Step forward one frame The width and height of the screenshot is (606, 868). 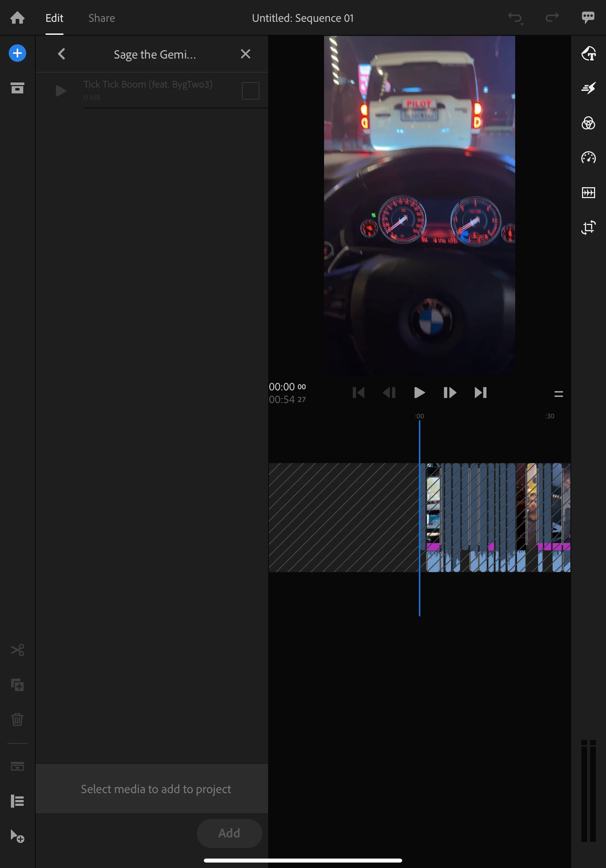pos(449,393)
